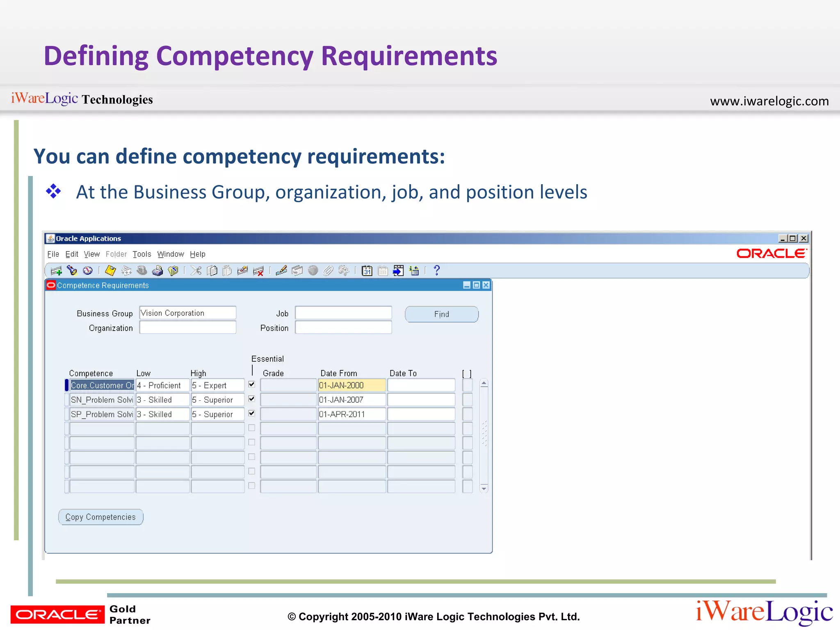
Task: Click Grade field of SN_Problem Solvi row
Action: [288, 399]
